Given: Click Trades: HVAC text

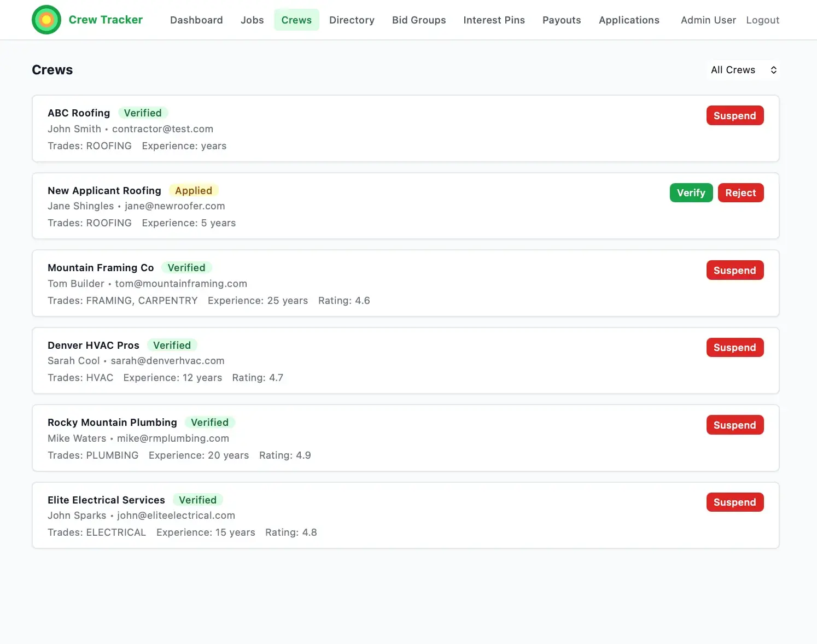Looking at the screenshot, I should click(x=80, y=378).
